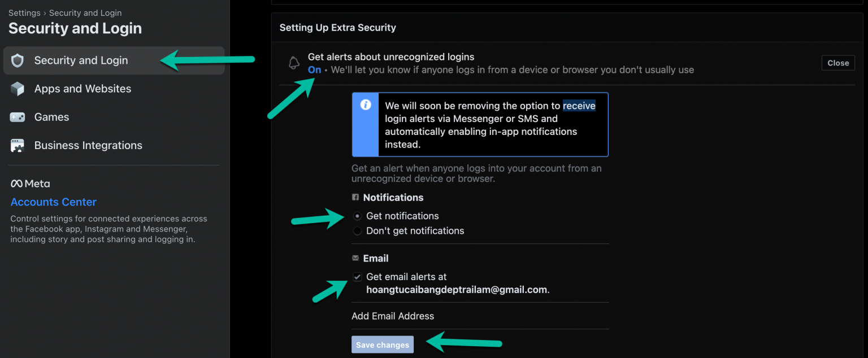This screenshot has width=868, height=358.
Task: Select the Get notifications radio button
Action: 357,216
